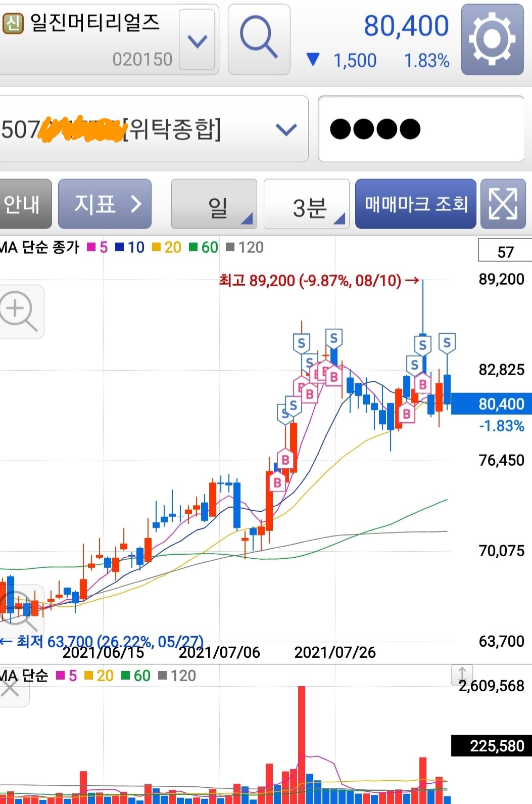Screen dimensions: 532x804
Task: Open the 3분 minute interval dropdown
Action: click(307, 205)
